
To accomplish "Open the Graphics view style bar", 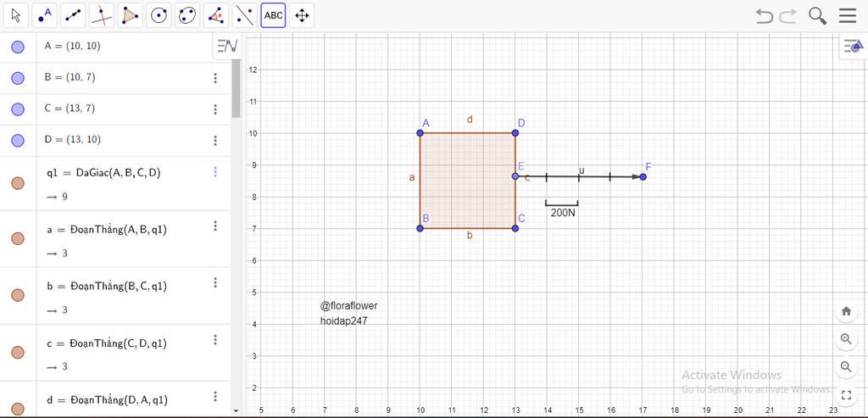I will click(x=853, y=47).
